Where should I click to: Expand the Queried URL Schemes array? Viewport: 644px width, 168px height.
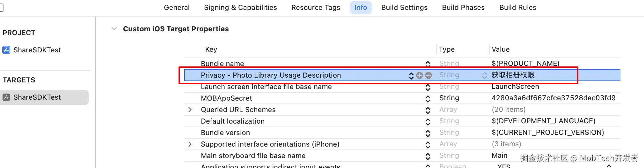pyautogui.click(x=190, y=110)
